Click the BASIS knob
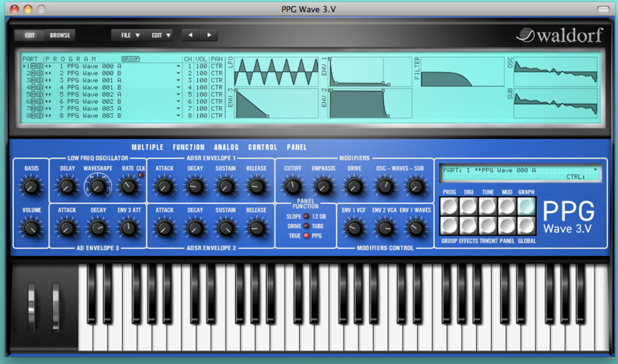Image resolution: width=618 pixels, height=364 pixels. click(30, 186)
